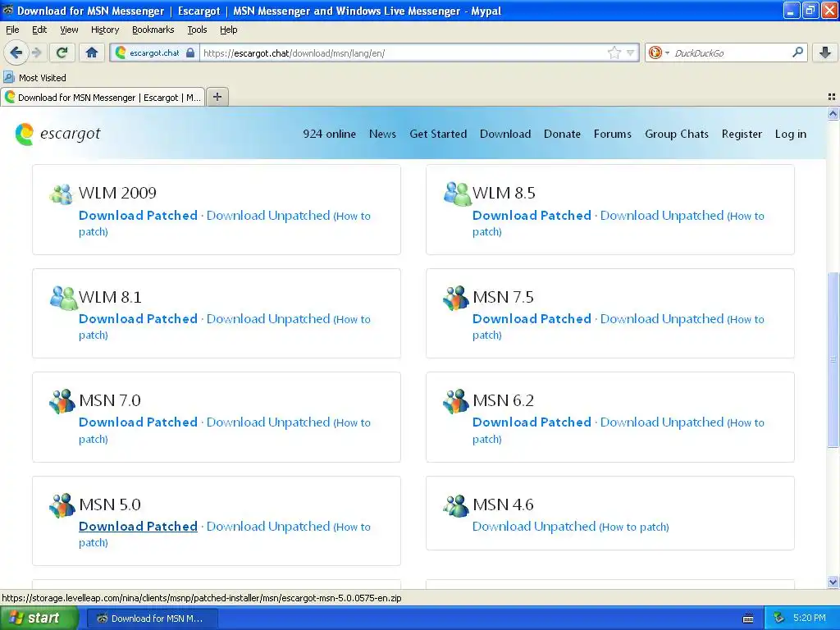Click the Most Visited bookmarks icon
The width and height of the screenshot is (840, 630).
coord(8,78)
